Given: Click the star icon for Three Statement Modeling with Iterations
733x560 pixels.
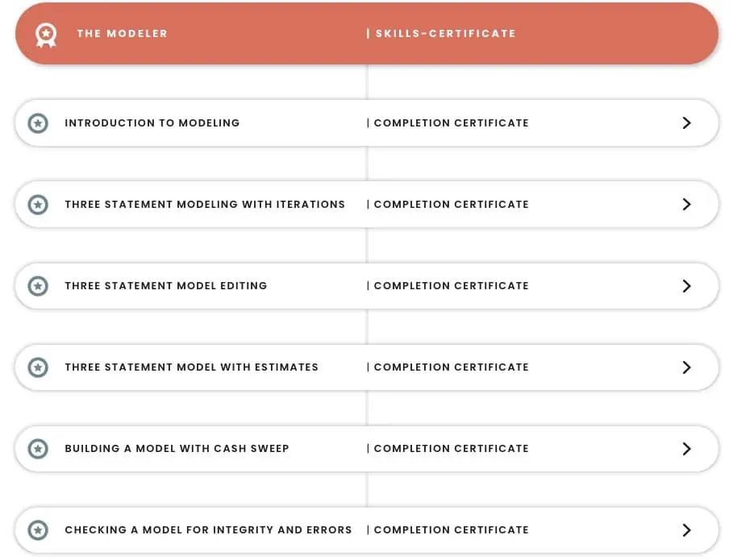Looking at the screenshot, I should (37, 204).
